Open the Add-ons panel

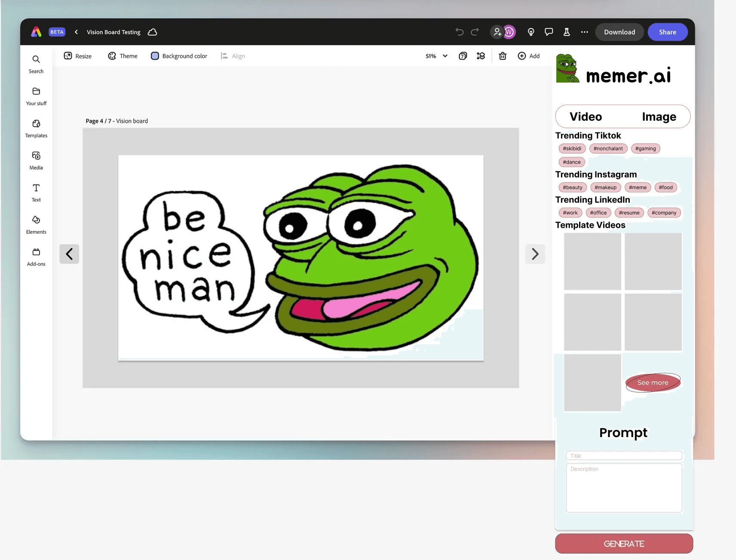pyautogui.click(x=36, y=257)
